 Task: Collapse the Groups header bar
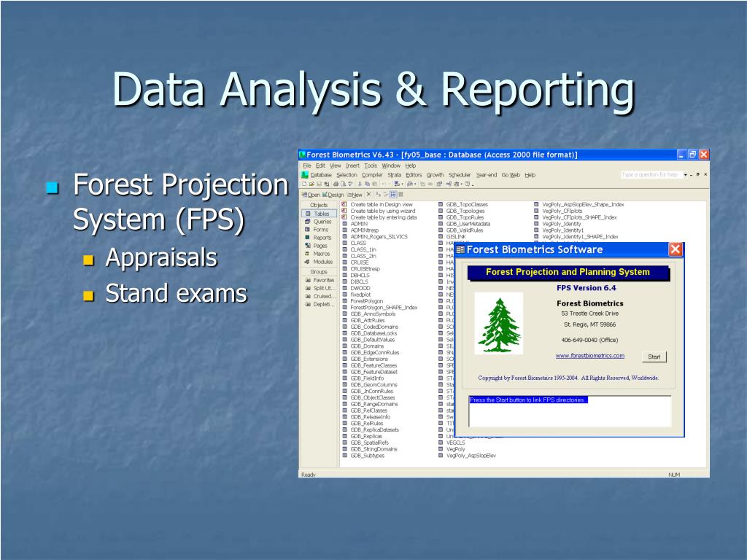pos(319,272)
